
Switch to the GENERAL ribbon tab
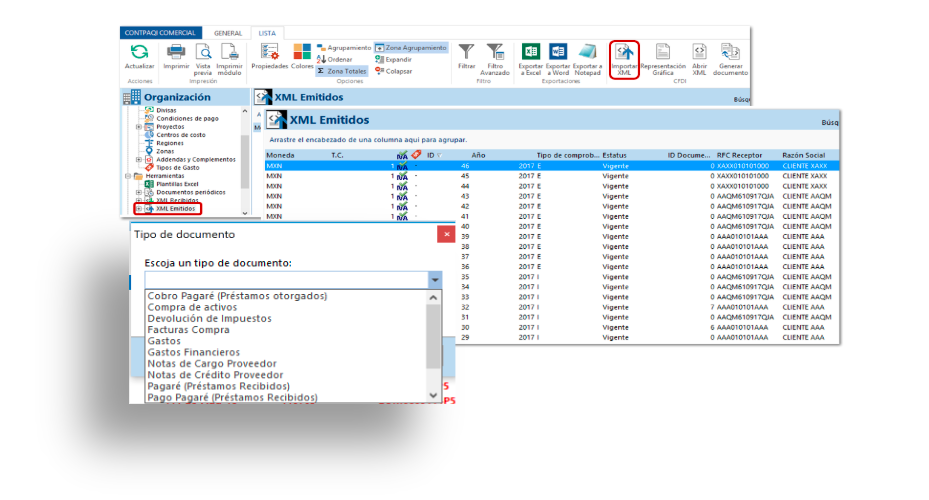coord(228,33)
